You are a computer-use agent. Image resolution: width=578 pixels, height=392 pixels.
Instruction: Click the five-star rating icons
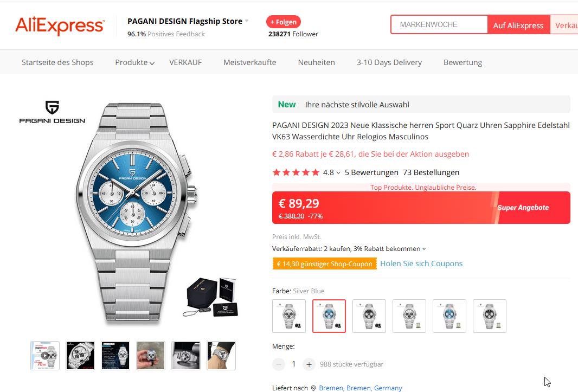point(296,172)
